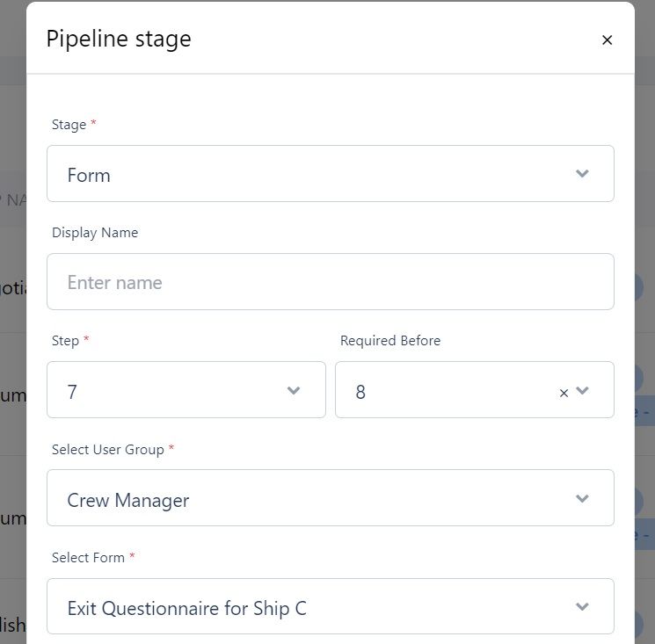Click the Exit Questionnaire chevron arrow
Viewport: 655px width, 644px height.
click(x=582, y=606)
